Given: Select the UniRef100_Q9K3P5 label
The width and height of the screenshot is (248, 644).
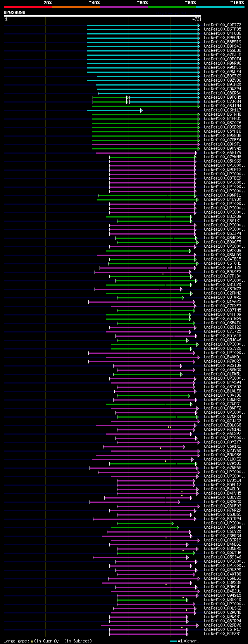Looking at the screenshot, I should tap(222, 570).
